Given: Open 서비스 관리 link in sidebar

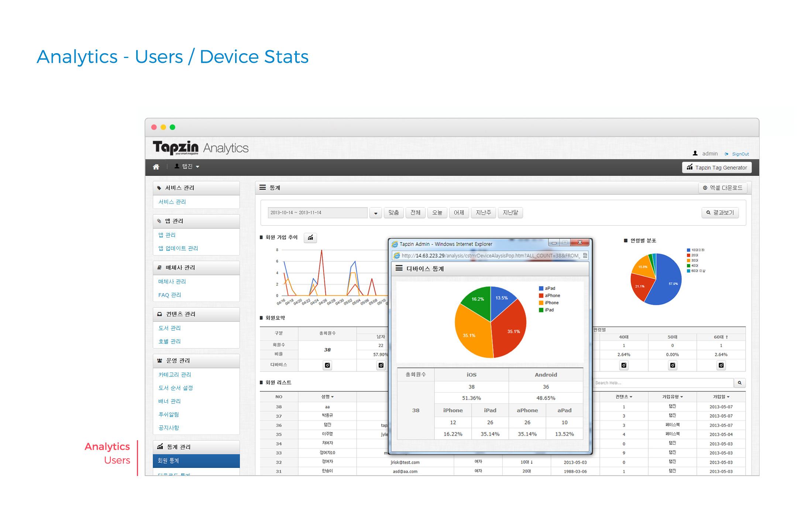Looking at the screenshot, I should pos(172,202).
